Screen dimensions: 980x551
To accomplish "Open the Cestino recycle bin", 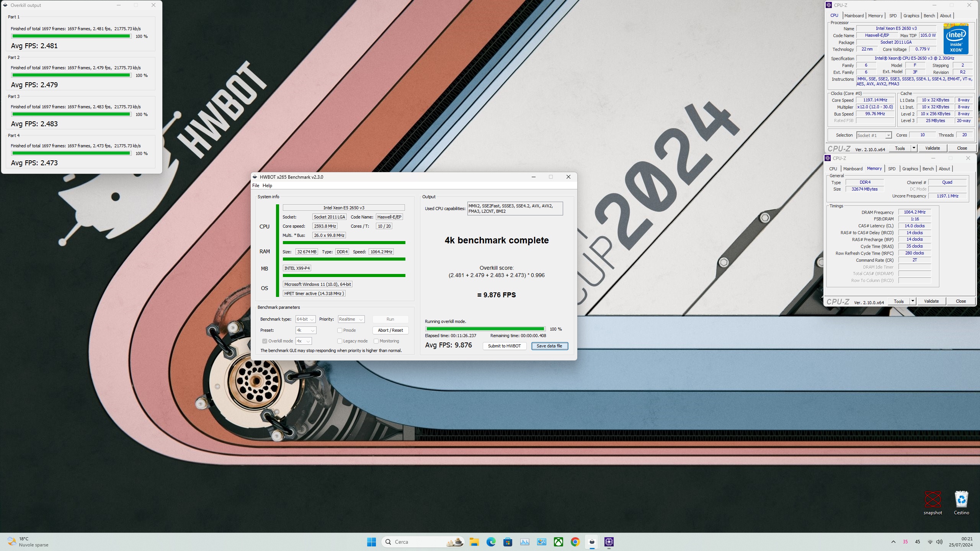I will [x=961, y=503].
